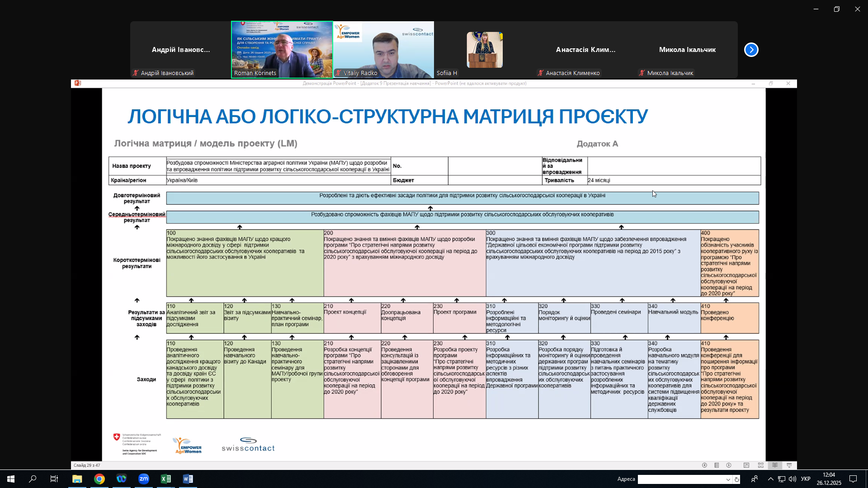Select Roman Korinets video thumbnail

[x=282, y=50]
